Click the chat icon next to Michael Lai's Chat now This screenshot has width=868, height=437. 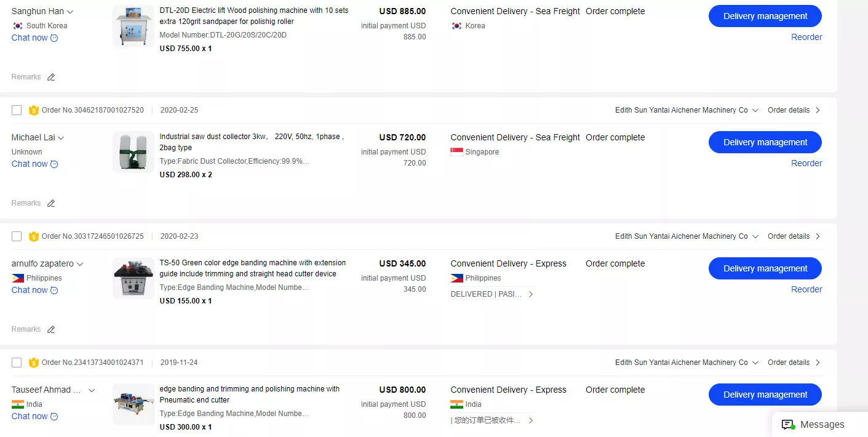(54, 164)
